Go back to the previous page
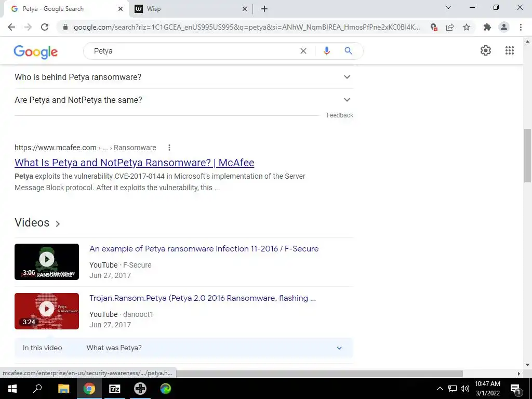Viewport: 532px width, 399px height. [x=11, y=27]
